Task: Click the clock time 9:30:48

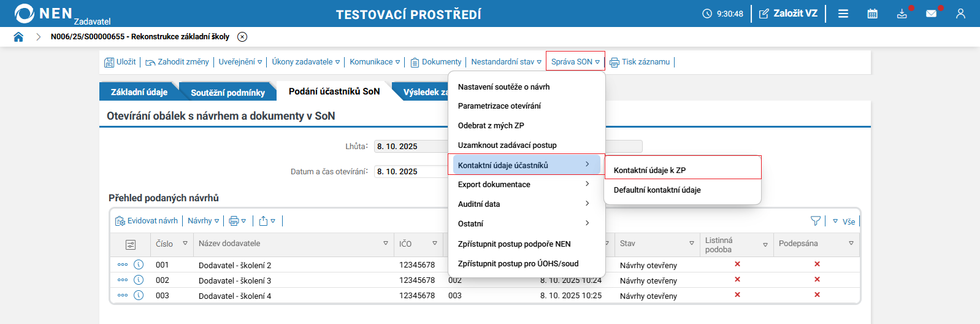Action: coord(723,13)
